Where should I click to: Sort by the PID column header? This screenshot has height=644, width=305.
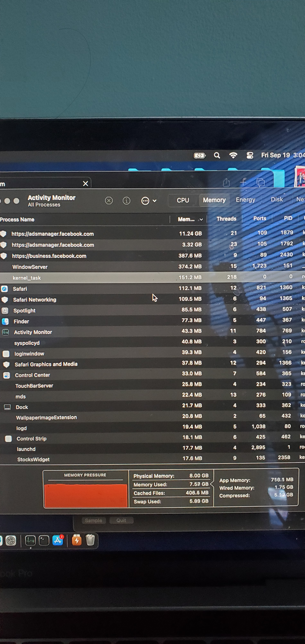288,218
